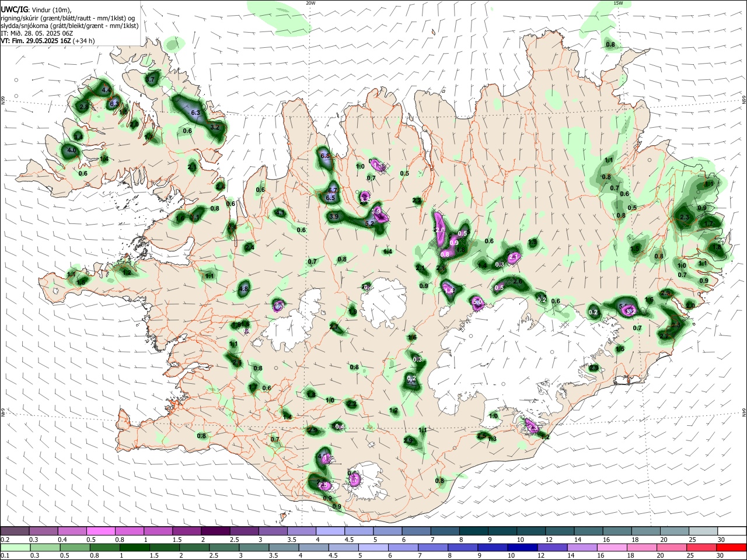Image resolution: width=747 pixels, height=560 pixels.
Task: Pick the light pink swatch in the rain scale
Action: coord(612,547)
